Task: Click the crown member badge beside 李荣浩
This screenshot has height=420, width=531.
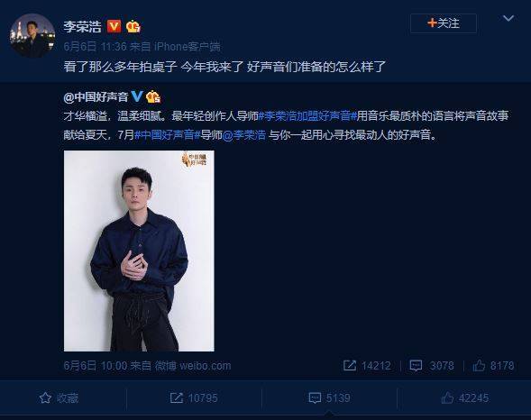Action: point(133,26)
